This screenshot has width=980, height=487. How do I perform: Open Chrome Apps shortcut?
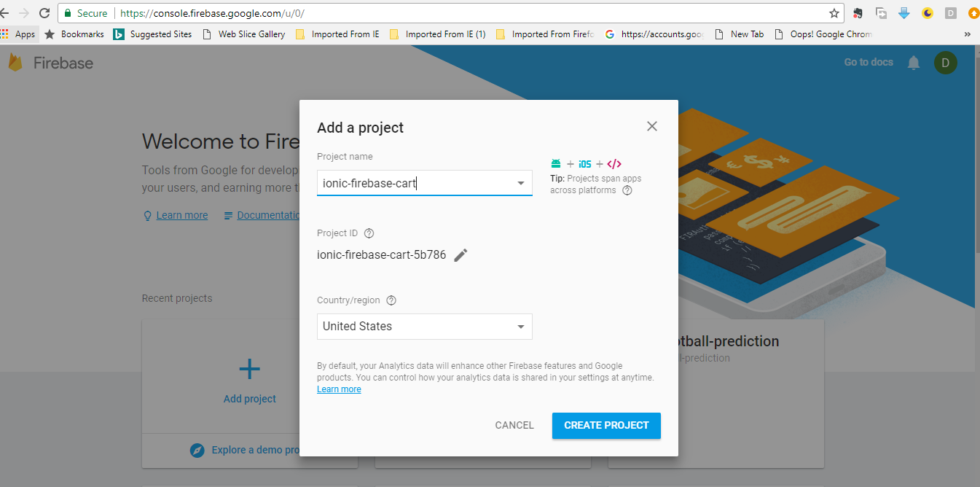click(18, 34)
